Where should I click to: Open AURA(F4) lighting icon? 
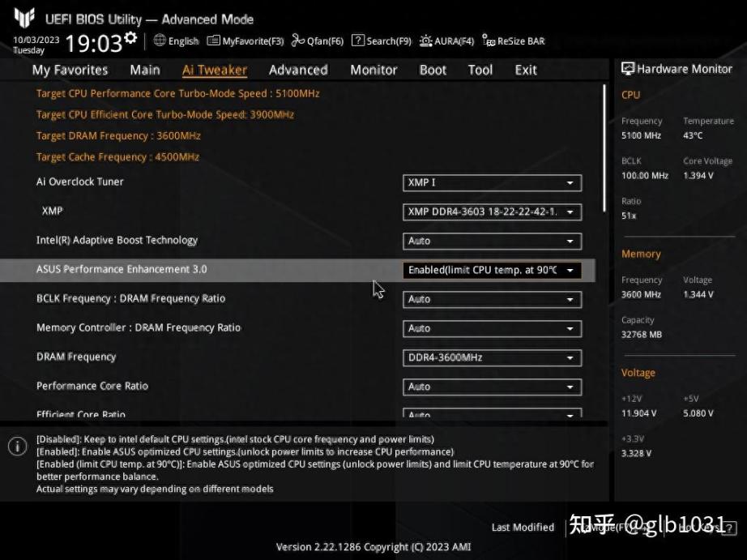point(425,41)
